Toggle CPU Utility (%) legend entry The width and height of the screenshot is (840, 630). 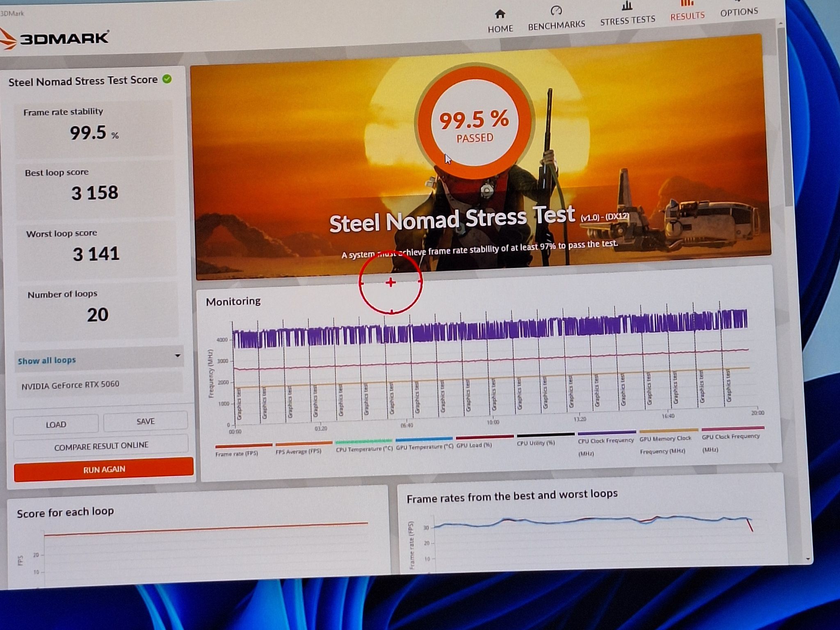click(x=545, y=439)
